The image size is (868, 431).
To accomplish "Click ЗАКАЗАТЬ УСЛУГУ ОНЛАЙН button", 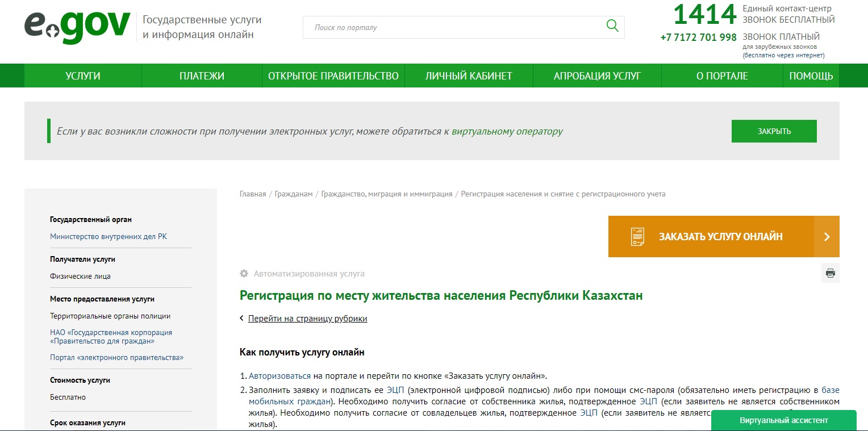I will coord(724,237).
